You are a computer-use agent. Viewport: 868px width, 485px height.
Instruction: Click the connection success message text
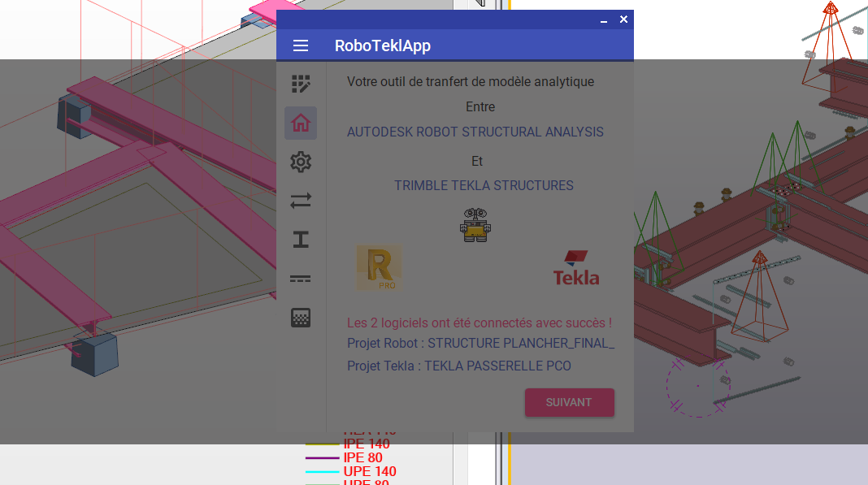pyautogui.click(x=480, y=323)
